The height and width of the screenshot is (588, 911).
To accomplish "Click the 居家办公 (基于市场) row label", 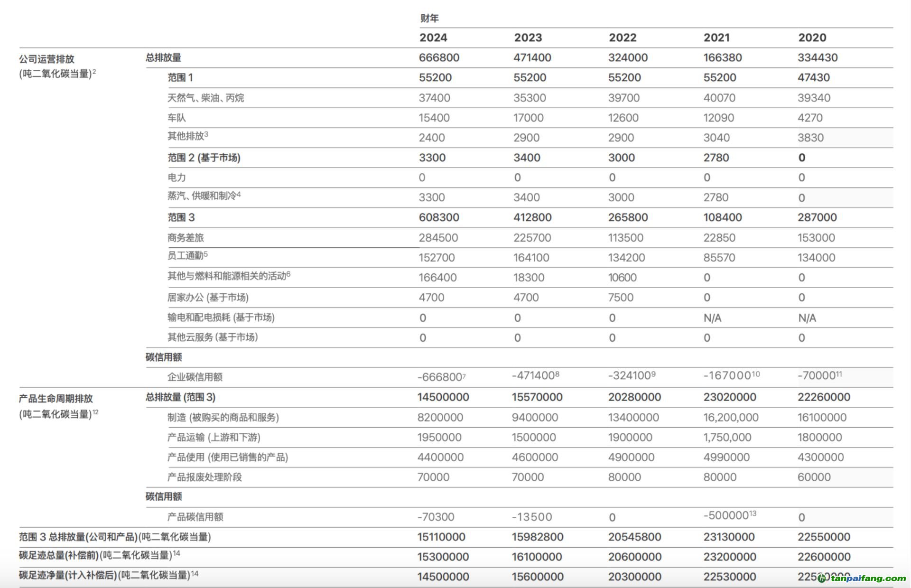I will click(208, 298).
